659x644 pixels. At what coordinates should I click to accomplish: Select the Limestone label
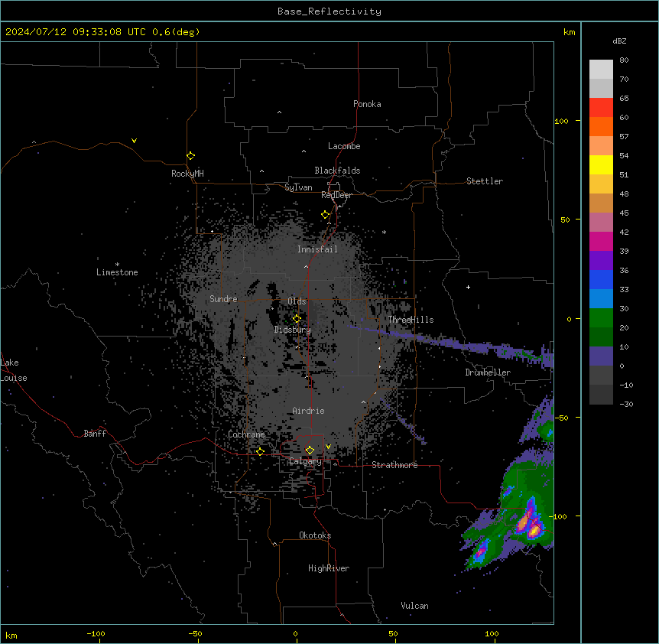point(117,272)
